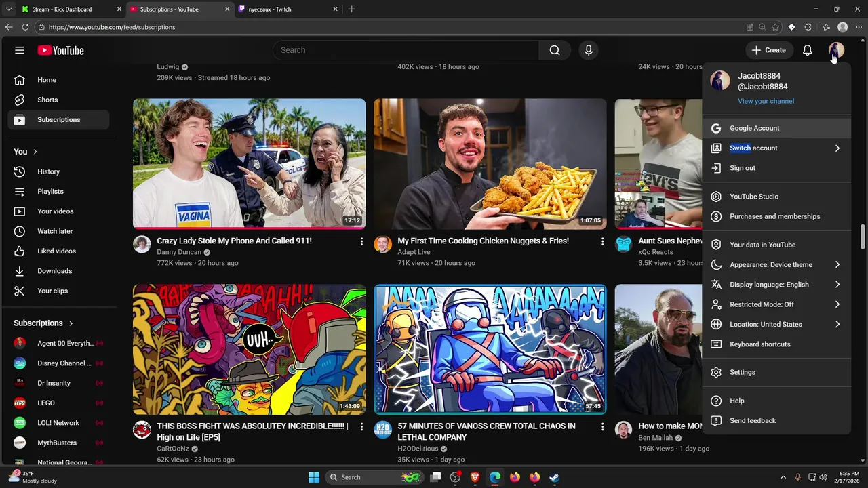
Task: Open Purchases and memberships
Action: click(776, 216)
